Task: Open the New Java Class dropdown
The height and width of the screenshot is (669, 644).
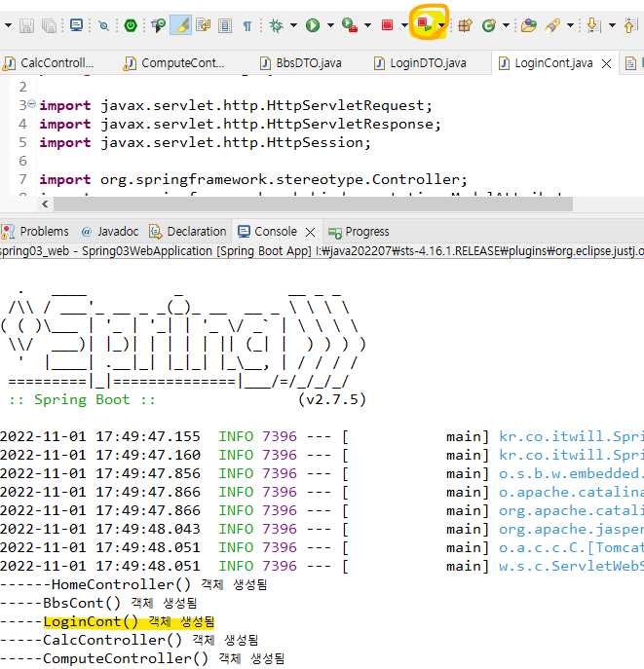Action: coord(506,25)
